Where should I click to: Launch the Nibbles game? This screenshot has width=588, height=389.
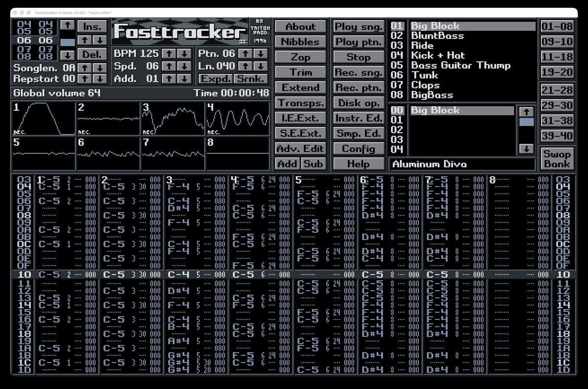pyautogui.click(x=300, y=42)
